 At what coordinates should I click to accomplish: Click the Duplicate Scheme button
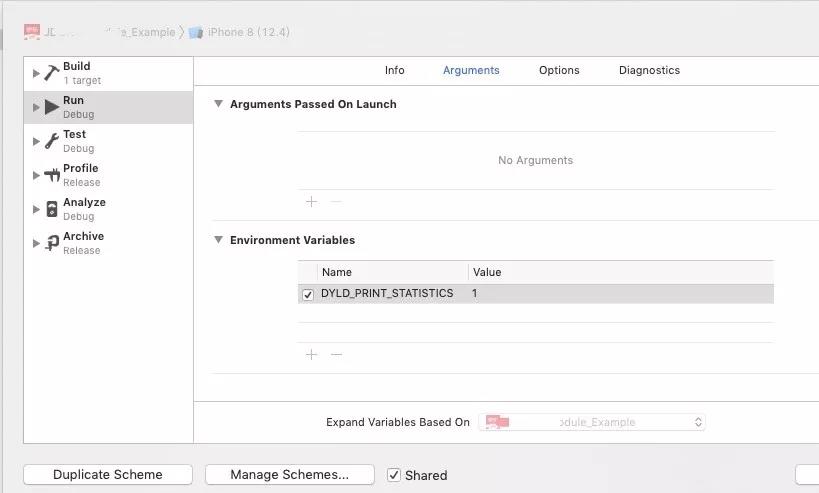[108, 475]
